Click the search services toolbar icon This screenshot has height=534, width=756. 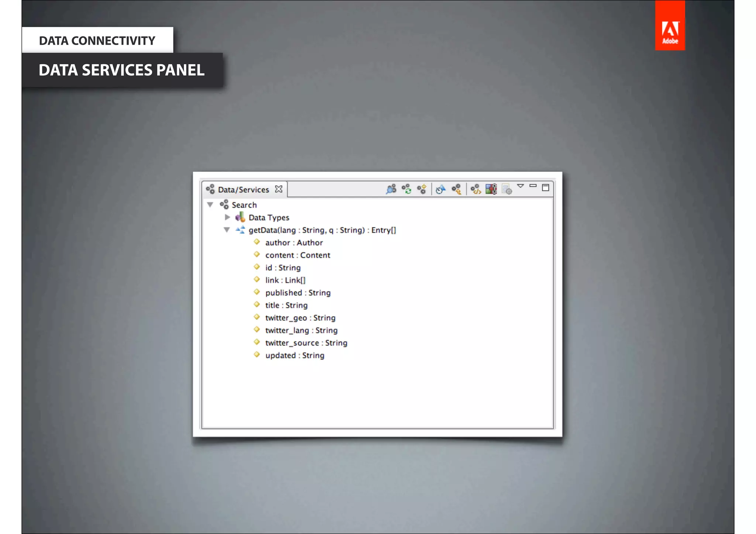click(391, 189)
